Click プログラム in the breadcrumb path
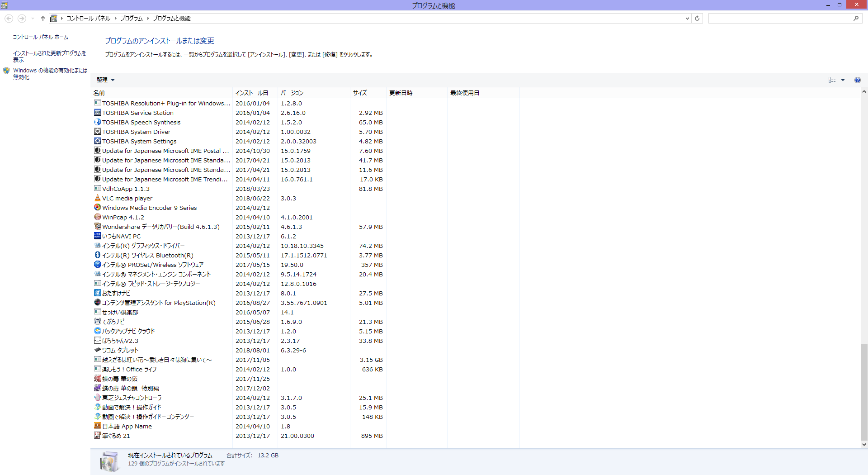 pyautogui.click(x=131, y=19)
